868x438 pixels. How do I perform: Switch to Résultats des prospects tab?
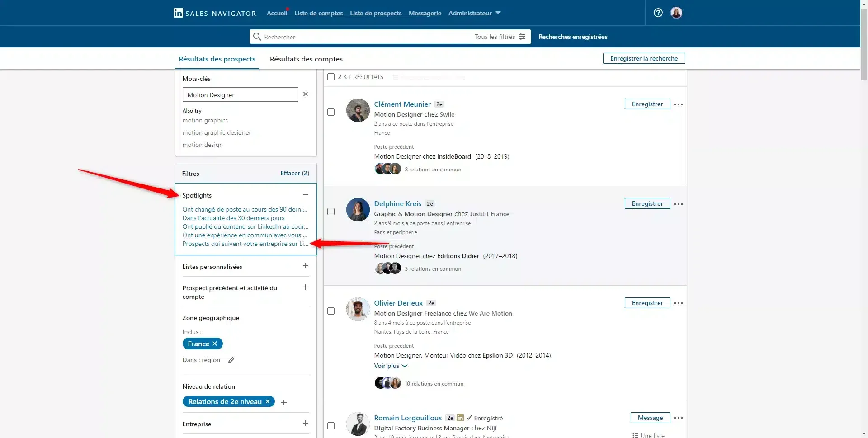pos(217,59)
